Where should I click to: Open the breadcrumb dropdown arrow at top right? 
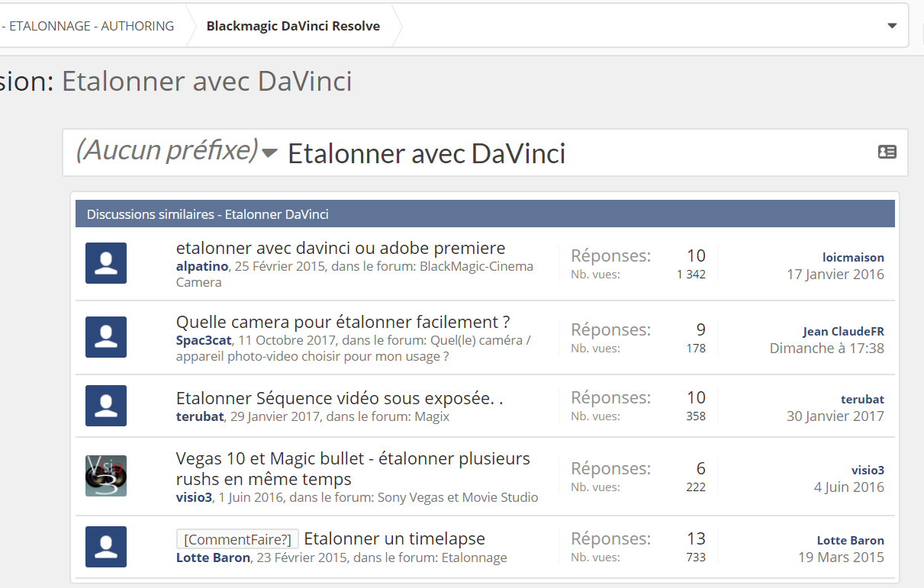(892, 26)
